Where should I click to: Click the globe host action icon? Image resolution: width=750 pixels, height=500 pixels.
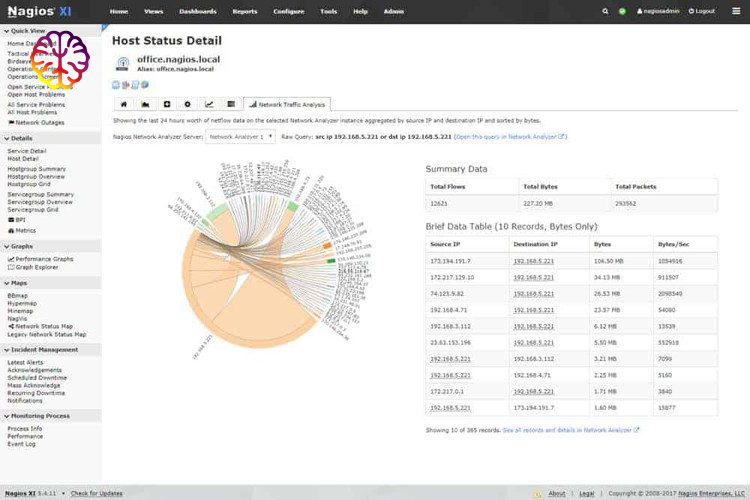tap(144, 85)
